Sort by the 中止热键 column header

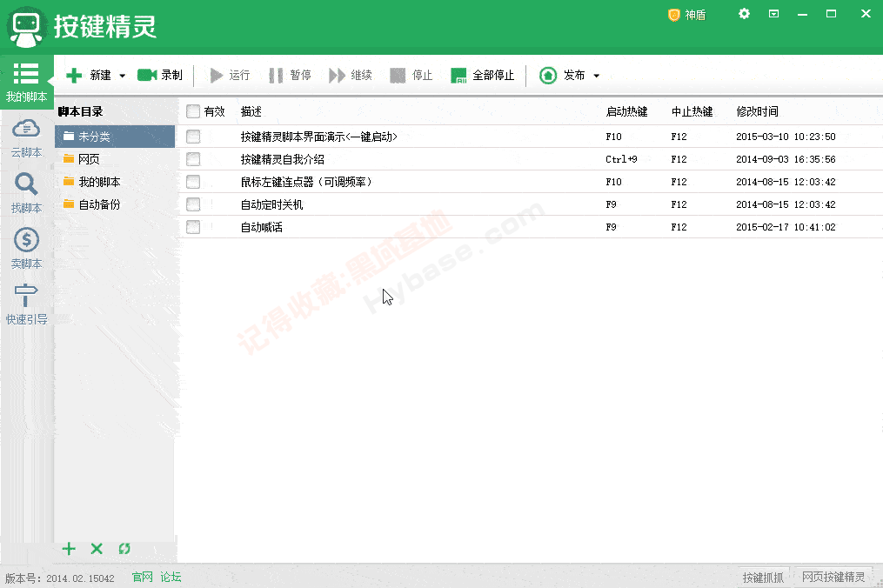tap(692, 111)
